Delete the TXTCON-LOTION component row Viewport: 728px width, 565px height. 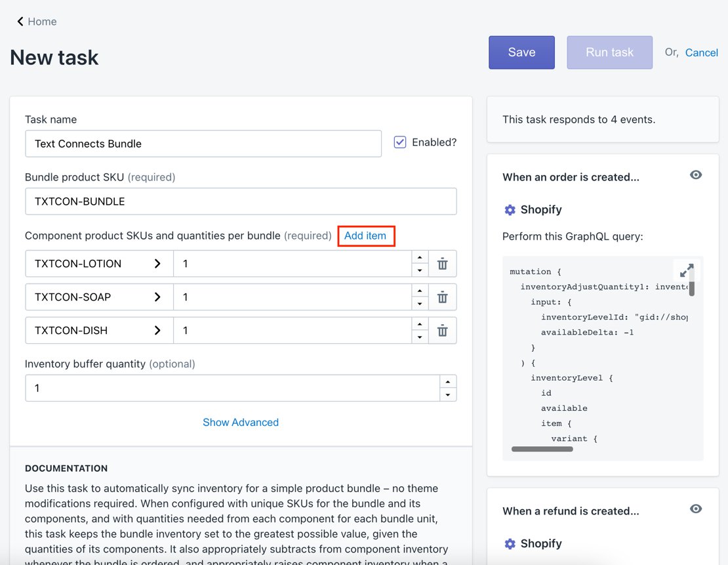coord(443,264)
